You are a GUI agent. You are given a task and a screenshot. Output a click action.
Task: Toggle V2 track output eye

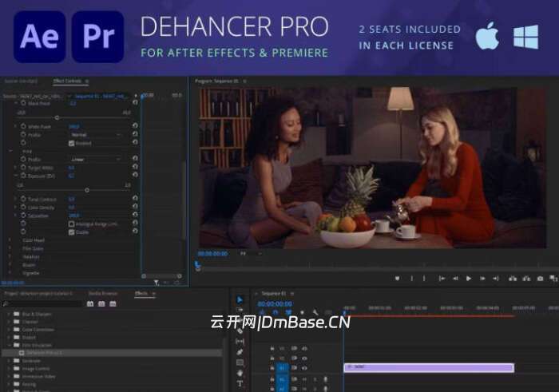click(305, 358)
